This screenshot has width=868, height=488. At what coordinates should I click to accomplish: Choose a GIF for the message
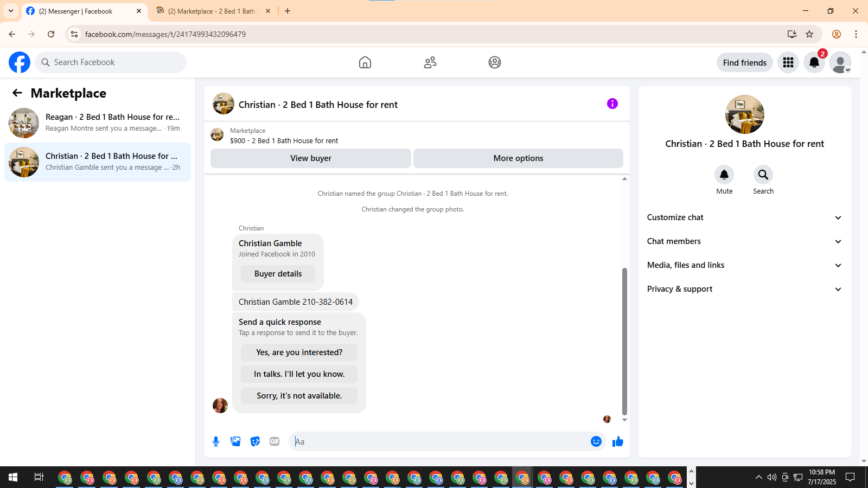tap(275, 441)
